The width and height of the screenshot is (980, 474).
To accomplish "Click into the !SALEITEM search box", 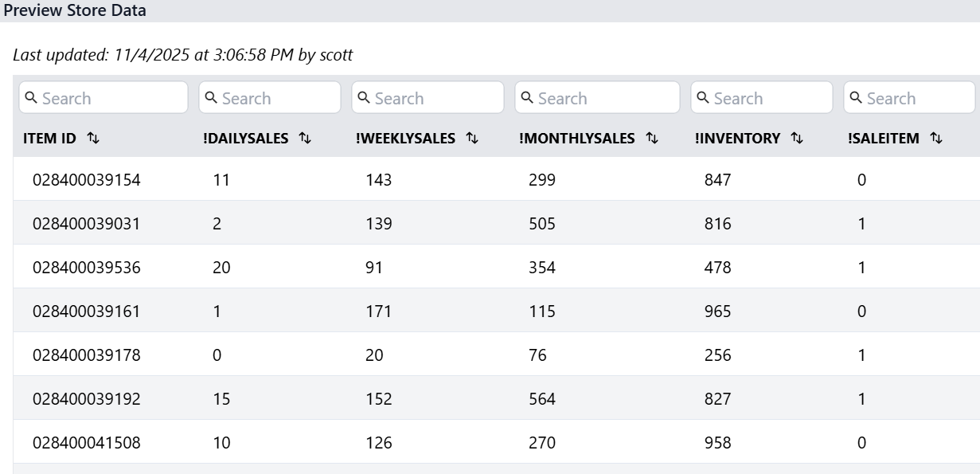I will [x=917, y=98].
